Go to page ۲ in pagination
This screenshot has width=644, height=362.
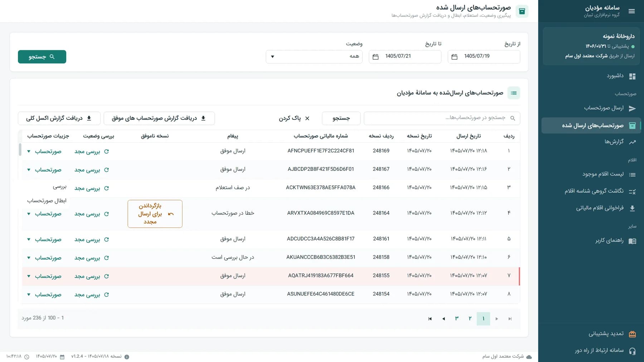click(x=470, y=318)
